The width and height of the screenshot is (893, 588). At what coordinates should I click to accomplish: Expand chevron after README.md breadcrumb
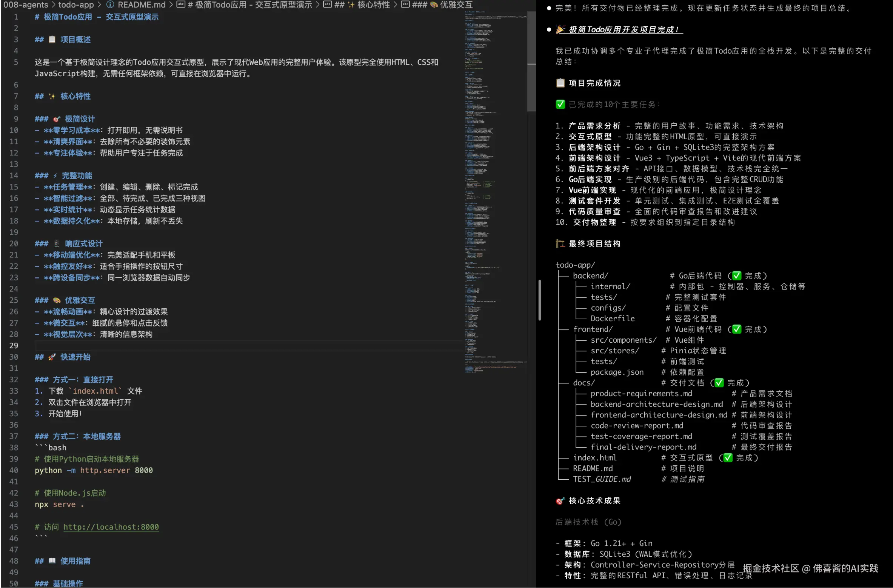tap(171, 5)
